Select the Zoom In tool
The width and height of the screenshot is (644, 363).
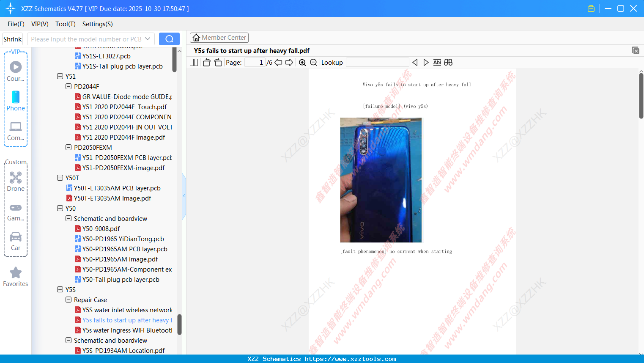pyautogui.click(x=302, y=62)
